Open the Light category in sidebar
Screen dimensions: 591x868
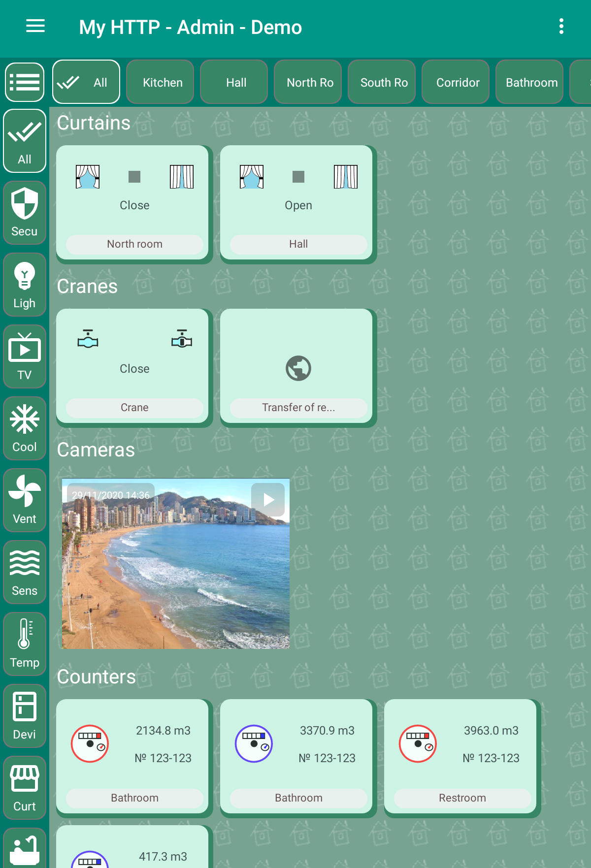[x=25, y=285]
